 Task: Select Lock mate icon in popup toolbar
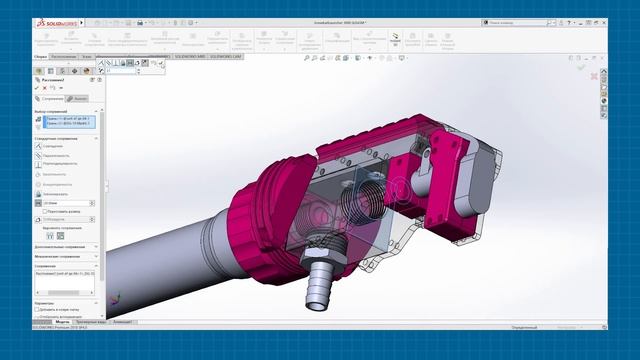pyautogui.click(x=122, y=63)
